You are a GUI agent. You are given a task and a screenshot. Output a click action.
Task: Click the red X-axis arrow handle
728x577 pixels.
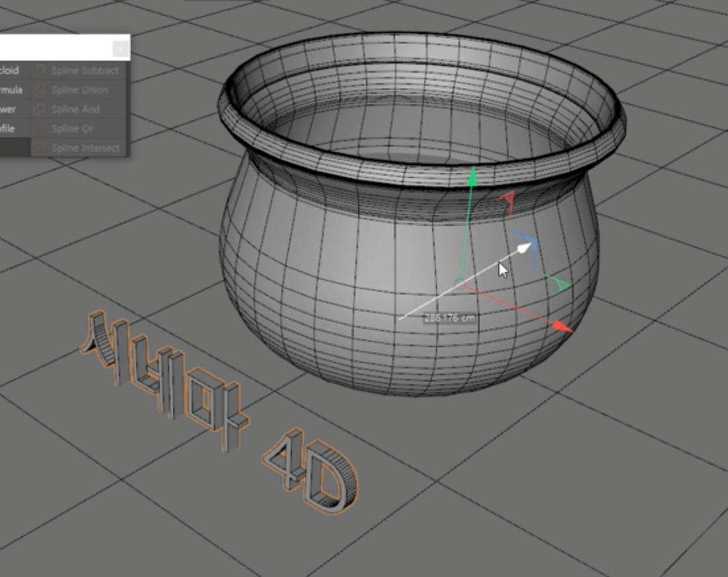click(564, 327)
